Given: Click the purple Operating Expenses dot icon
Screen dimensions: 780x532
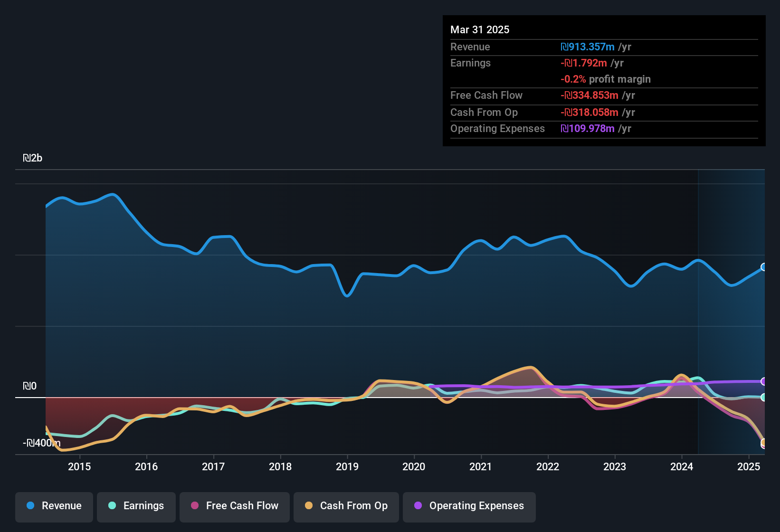Looking at the screenshot, I should [x=418, y=506].
